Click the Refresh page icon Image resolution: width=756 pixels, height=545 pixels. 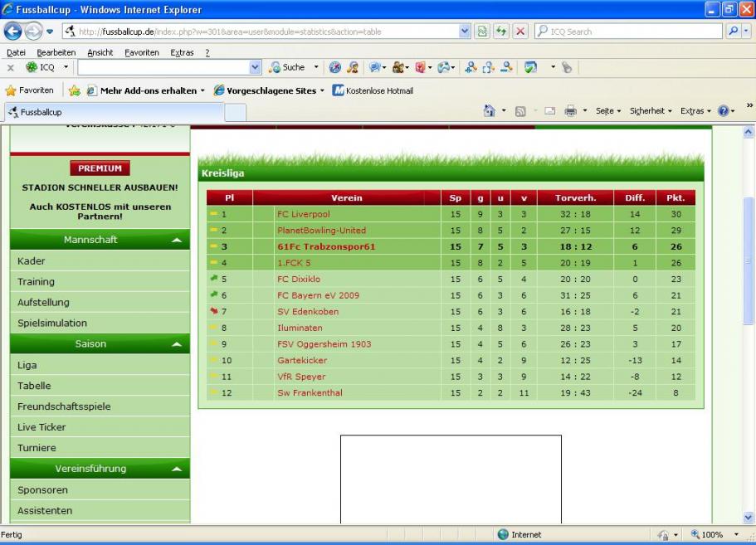click(x=502, y=32)
